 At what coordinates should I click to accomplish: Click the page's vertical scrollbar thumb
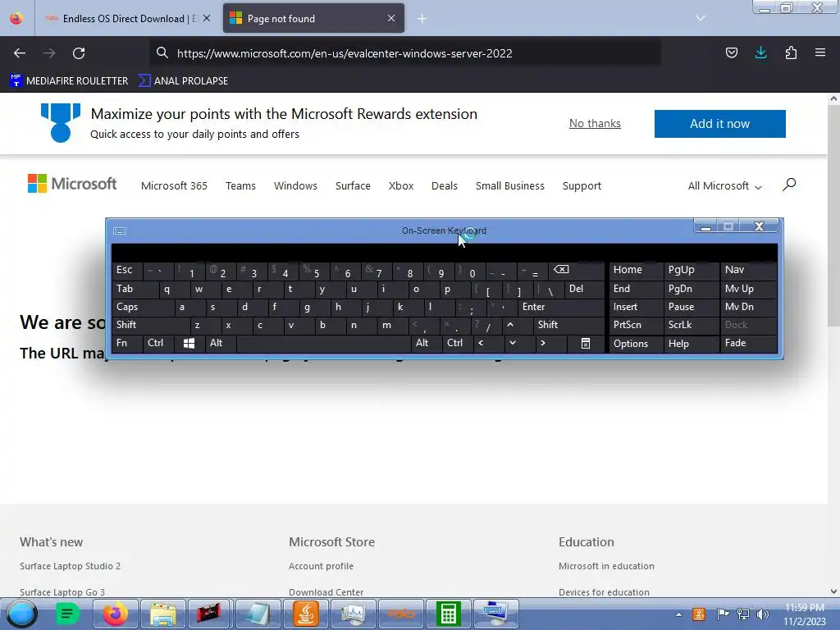pyautogui.click(x=833, y=216)
